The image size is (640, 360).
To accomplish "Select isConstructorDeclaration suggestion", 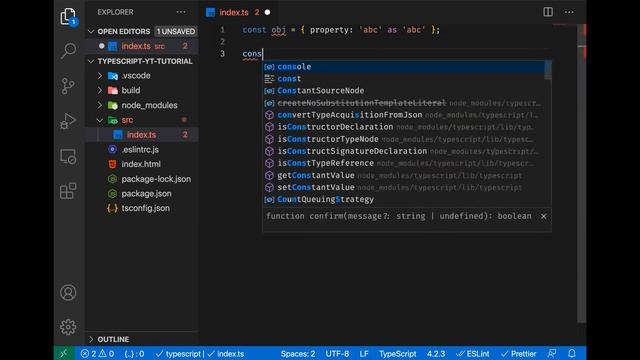I will [x=403, y=127].
